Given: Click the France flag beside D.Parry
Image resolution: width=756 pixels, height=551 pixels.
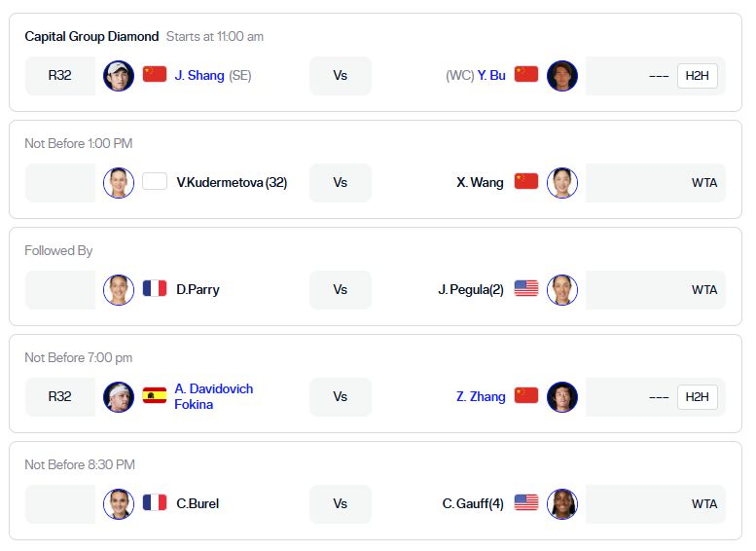Looking at the screenshot, I should pyautogui.click(x=155, y=289).
